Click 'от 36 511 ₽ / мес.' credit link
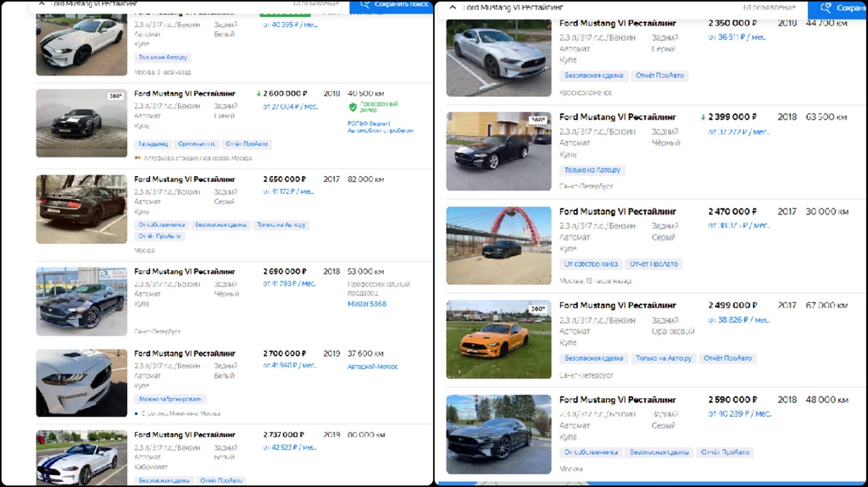 (x=737, y=37)
